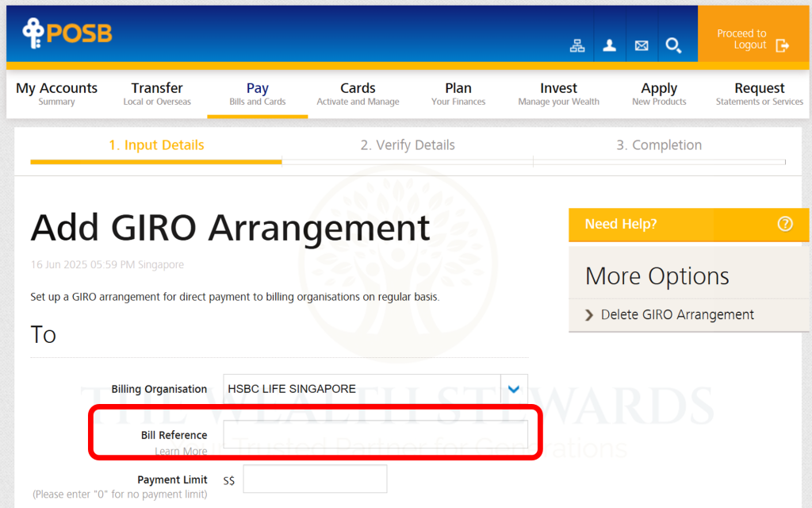Select the Cards menu item
The image size is (812, 508).
358,94
